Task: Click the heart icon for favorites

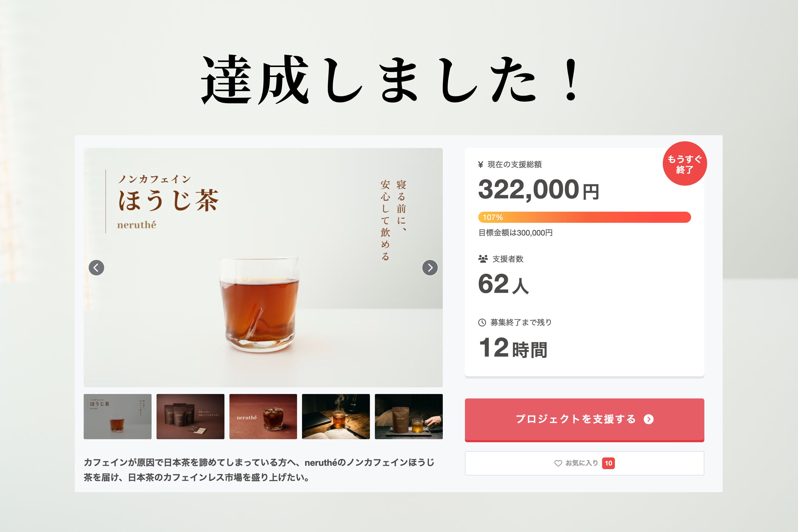Action: coord(558,463)
